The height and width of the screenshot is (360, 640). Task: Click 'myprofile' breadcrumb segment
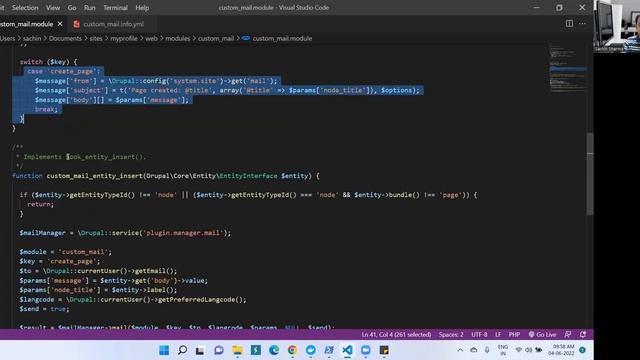(x=124, y=38)
